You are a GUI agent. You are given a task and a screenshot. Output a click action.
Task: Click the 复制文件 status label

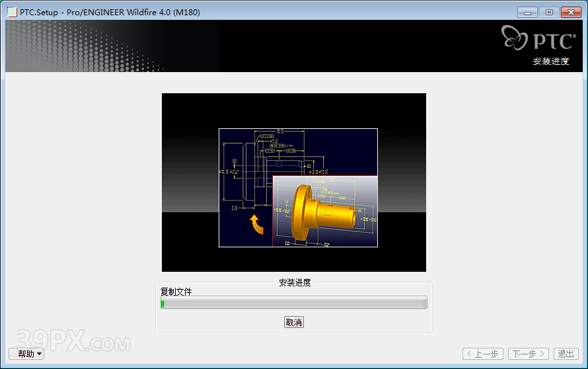point(176,292)
